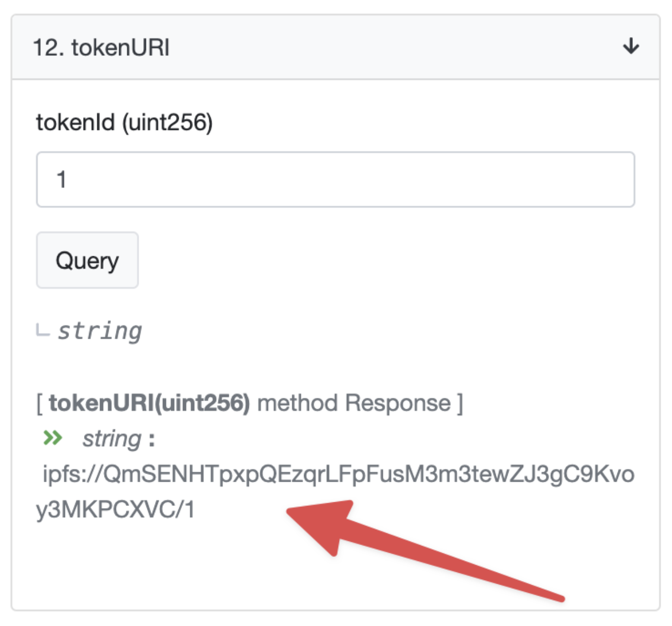The image size is (672, 626).
Task: Click empty area of tokenURI header bar
Action: (x=392, y=47)
